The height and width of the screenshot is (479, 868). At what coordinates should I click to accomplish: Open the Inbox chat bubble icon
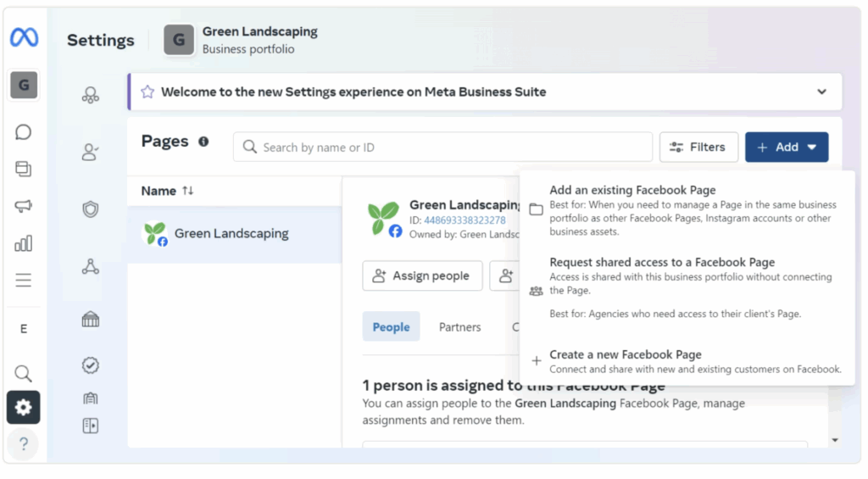(x=23, y=131)
